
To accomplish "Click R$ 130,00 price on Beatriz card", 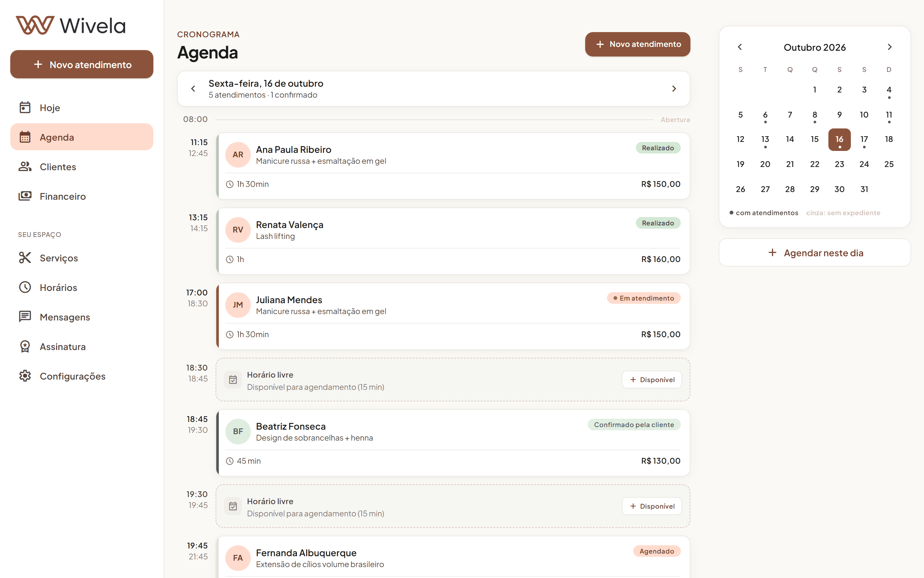I will 661,461.
